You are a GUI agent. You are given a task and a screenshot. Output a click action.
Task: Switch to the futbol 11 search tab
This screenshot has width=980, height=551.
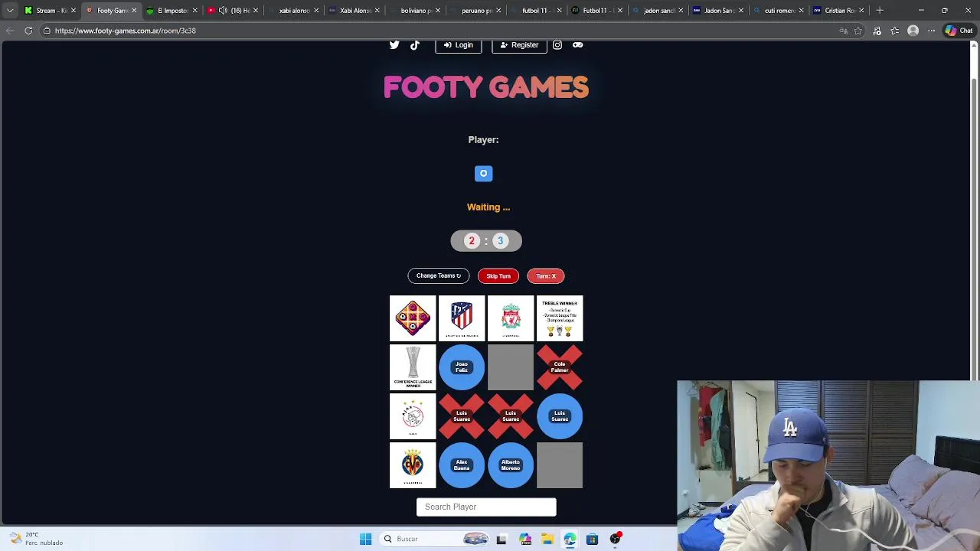click(535, 11)
